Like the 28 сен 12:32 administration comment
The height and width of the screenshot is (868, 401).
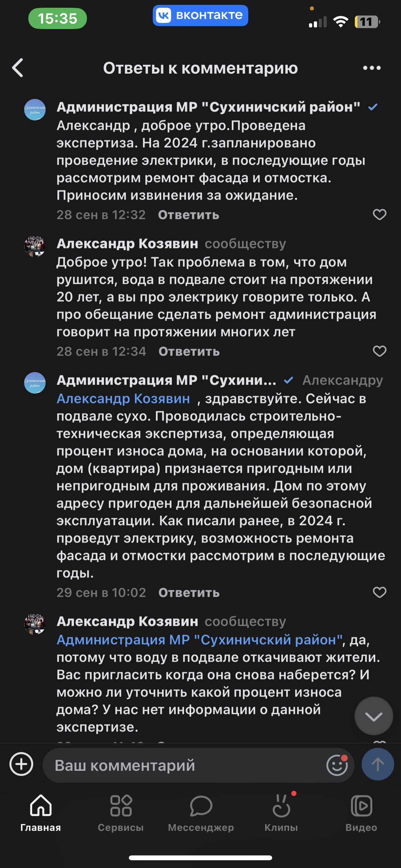[379, 215]
